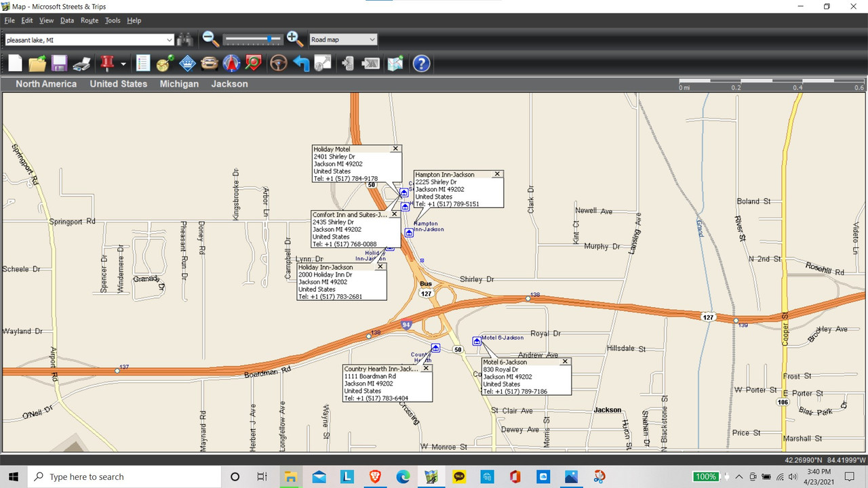Expand the pleasant lake, MI search dropdown
The width and height of the screenshot is (868, 488).
169,40
